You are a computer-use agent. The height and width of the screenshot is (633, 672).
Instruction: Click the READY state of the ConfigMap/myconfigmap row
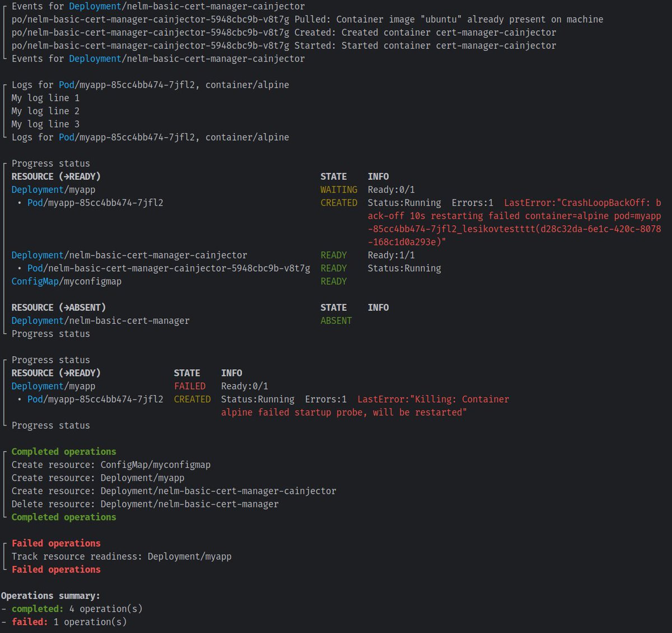coord(333,281)
